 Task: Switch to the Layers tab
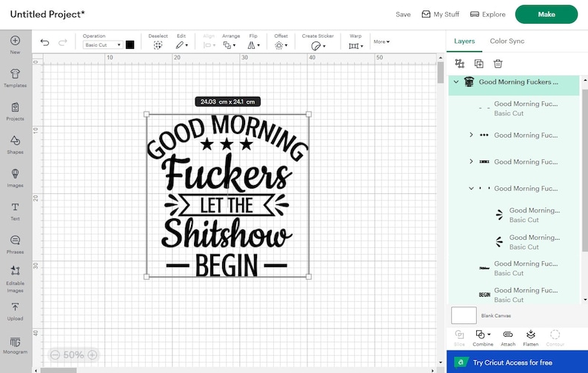[464, 41]
